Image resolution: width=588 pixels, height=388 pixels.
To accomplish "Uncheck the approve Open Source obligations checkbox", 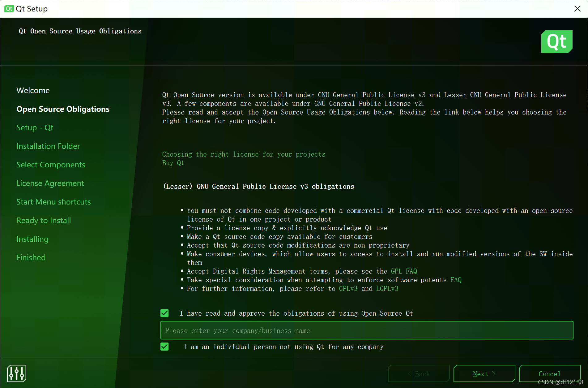I will pos(164,313).
